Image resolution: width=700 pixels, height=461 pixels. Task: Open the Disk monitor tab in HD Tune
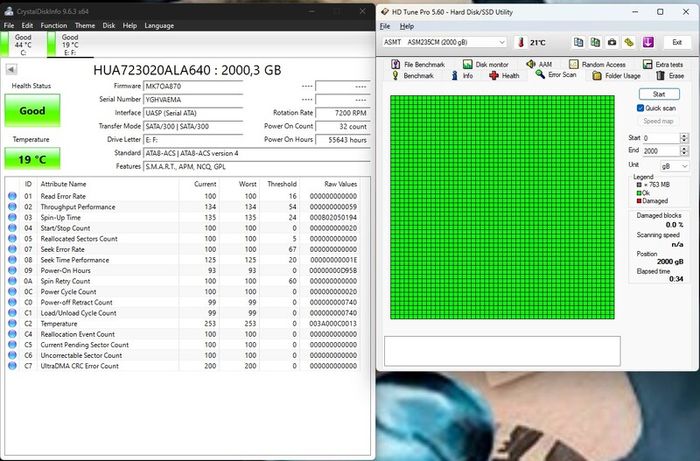point(486,64)
